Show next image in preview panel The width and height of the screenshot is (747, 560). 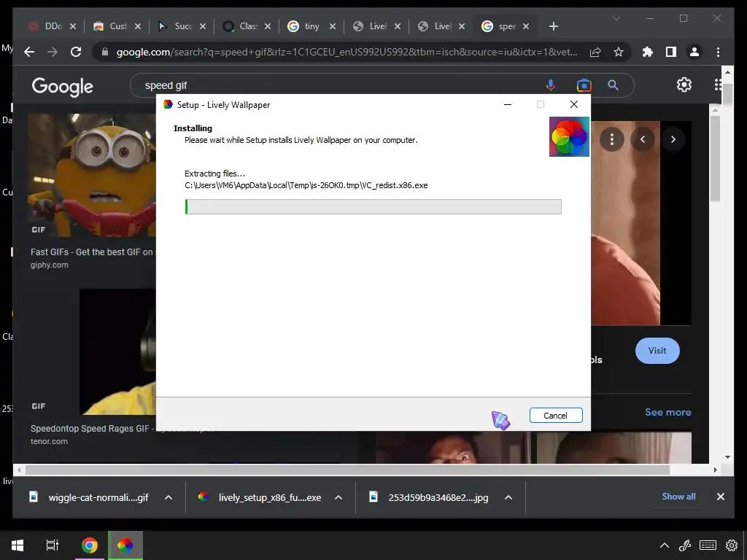point(673,139)
